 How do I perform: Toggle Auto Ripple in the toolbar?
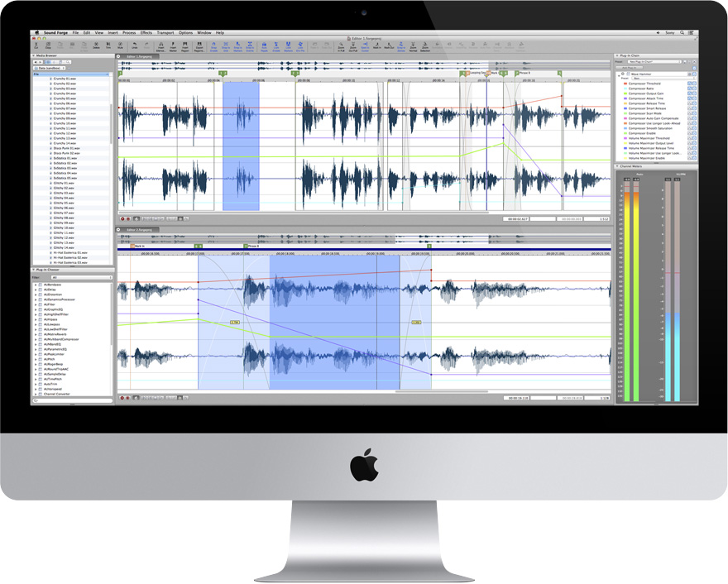point(264,46)
